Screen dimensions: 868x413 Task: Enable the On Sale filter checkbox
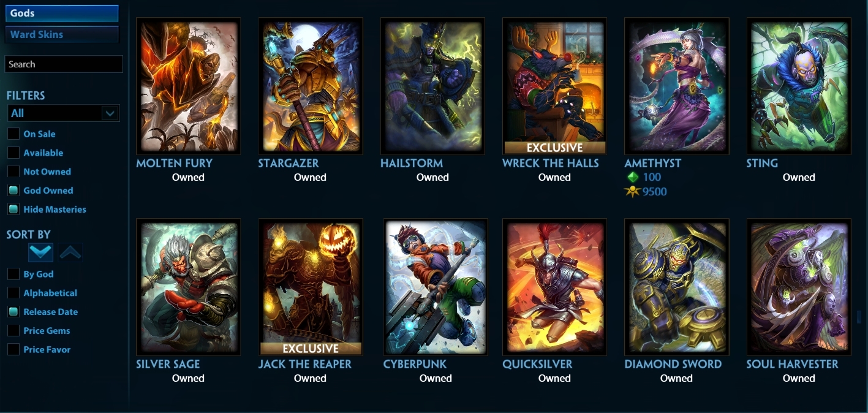point(13,134)
